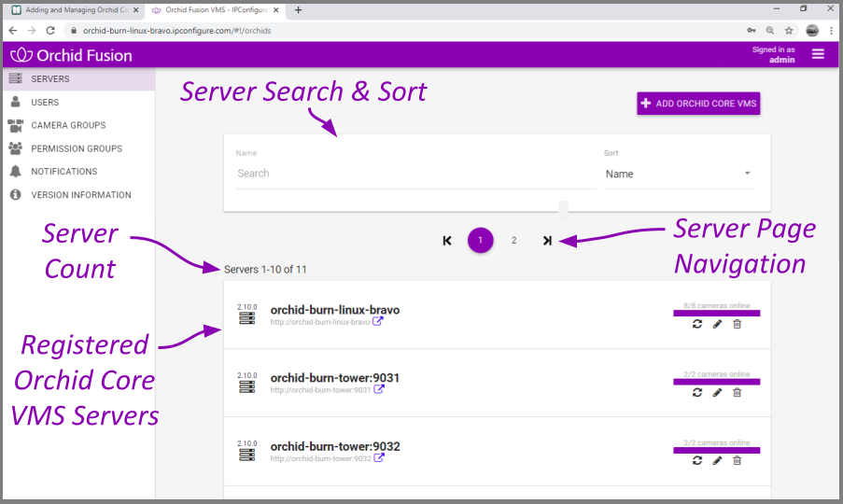Switch to Adding and Managing Orchid tab

(76, 9)
